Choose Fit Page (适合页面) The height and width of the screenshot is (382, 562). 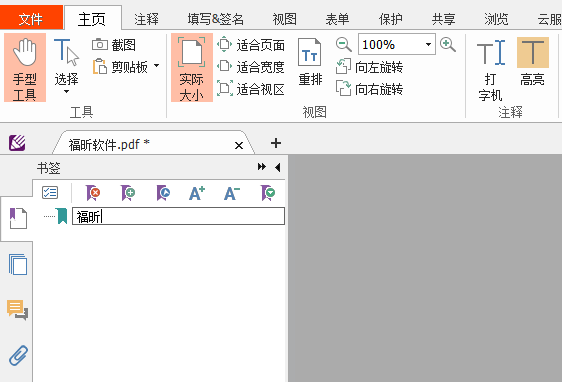tap(251, 46)
